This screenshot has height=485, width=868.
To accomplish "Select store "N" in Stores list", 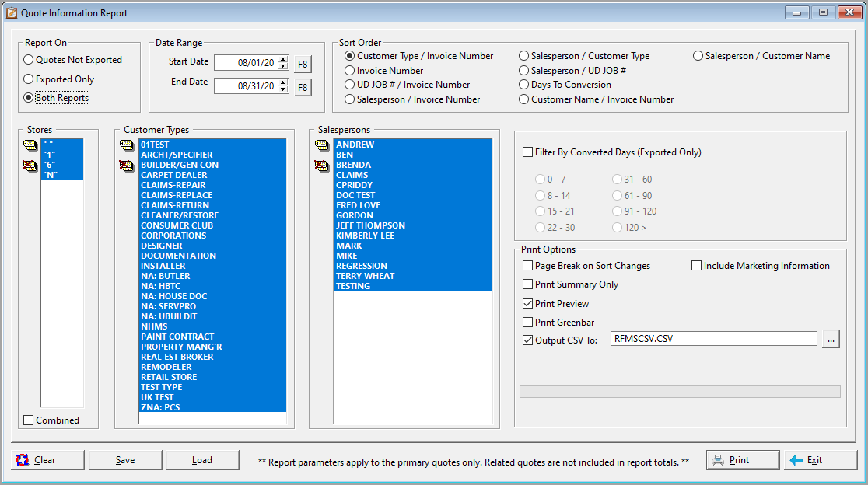I will click(x=62, y=175).
